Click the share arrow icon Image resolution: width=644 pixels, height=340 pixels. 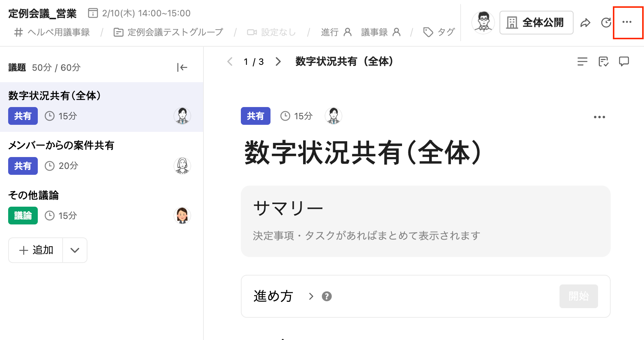(x=585, y=23)
